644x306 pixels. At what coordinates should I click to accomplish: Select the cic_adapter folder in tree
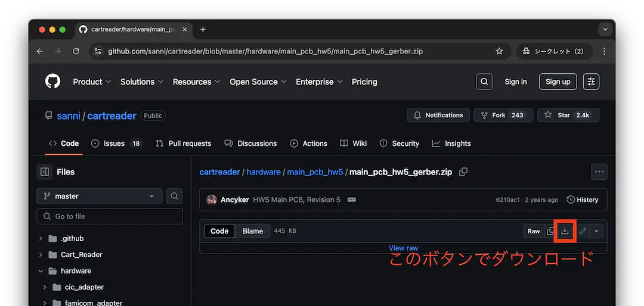(84, 287)
